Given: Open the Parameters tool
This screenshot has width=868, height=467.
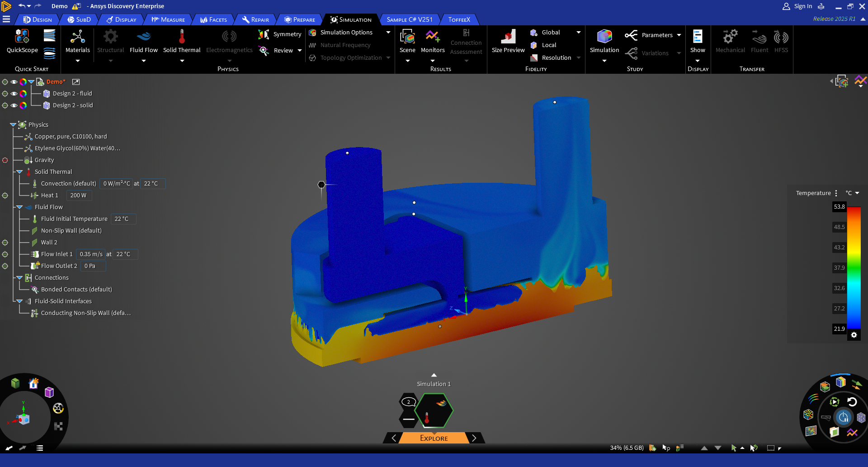Looking at the screenshot, I should tap(649, 35).
